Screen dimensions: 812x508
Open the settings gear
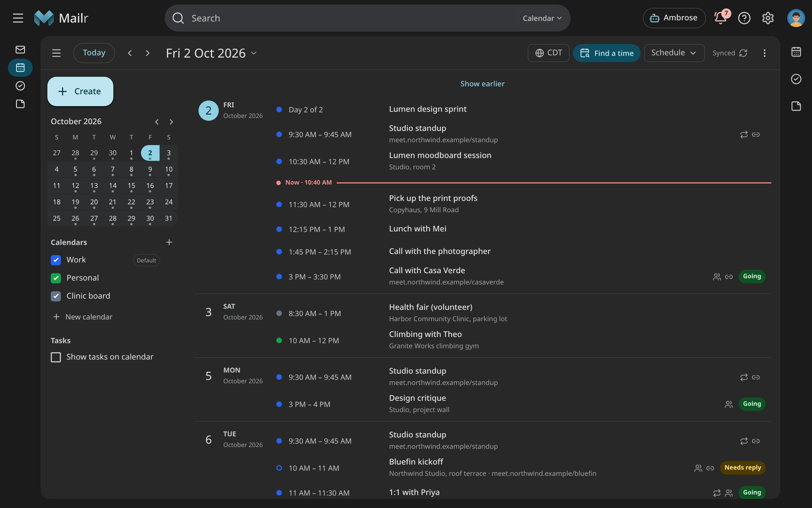click(768, 18)
